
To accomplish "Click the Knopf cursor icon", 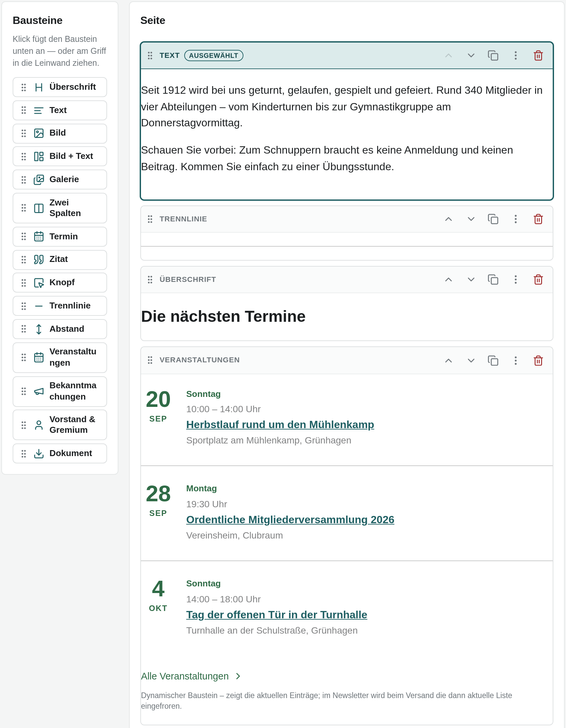I will pyautogui.click(x=39, y=283).
